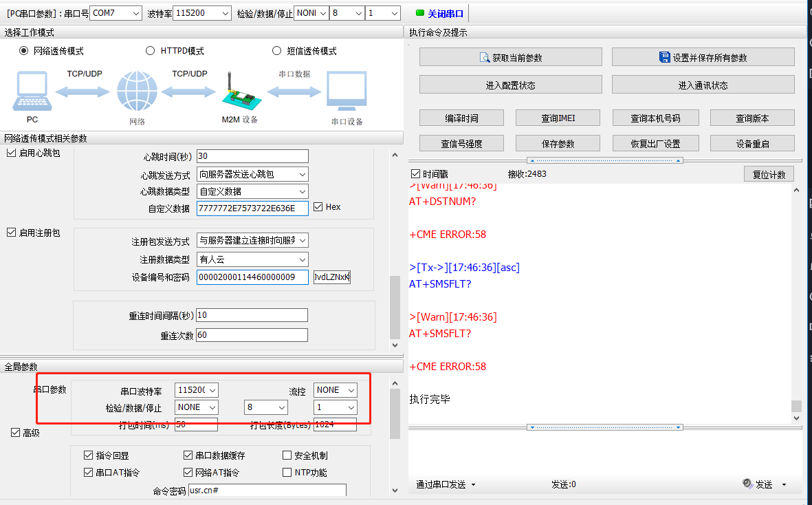812x505 pixels.
Task: Click the 自定义数据 hex input field
Action: (252, 208)
